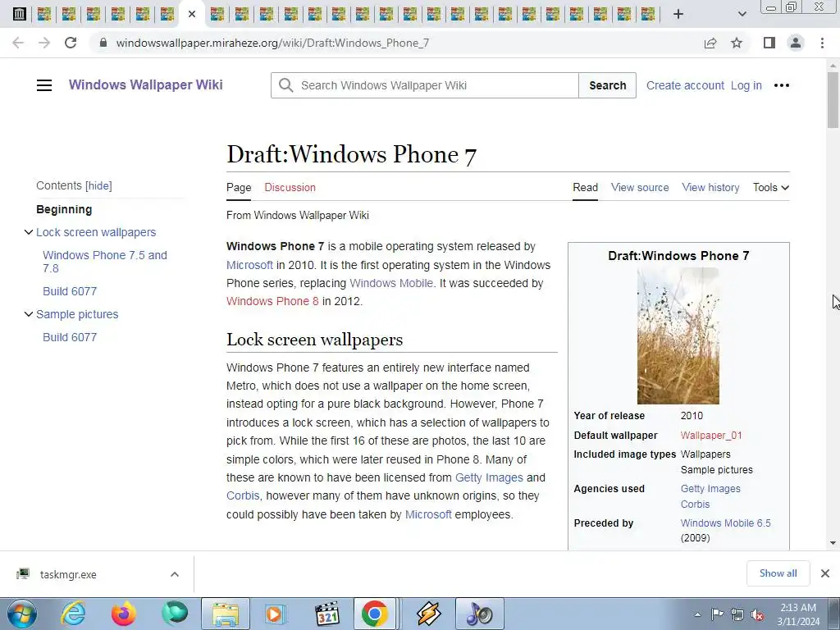Close the downloads bar

(x=825, y=573)
